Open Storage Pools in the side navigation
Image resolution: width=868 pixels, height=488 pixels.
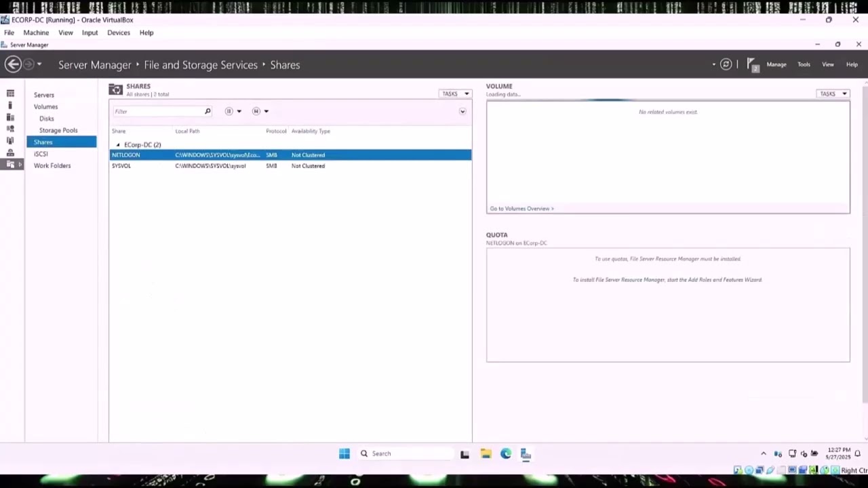58,130
